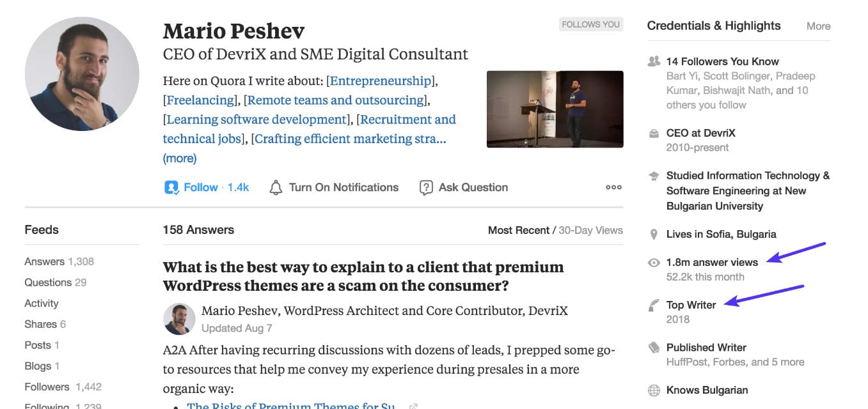Select the quill icon next to Top Writer
The width and height of the screenshot is (868, 409).
point(653,305)
